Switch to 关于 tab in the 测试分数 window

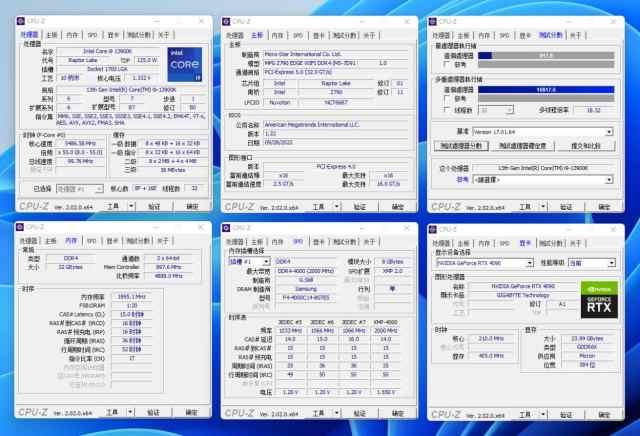click(x=576, y=36)
